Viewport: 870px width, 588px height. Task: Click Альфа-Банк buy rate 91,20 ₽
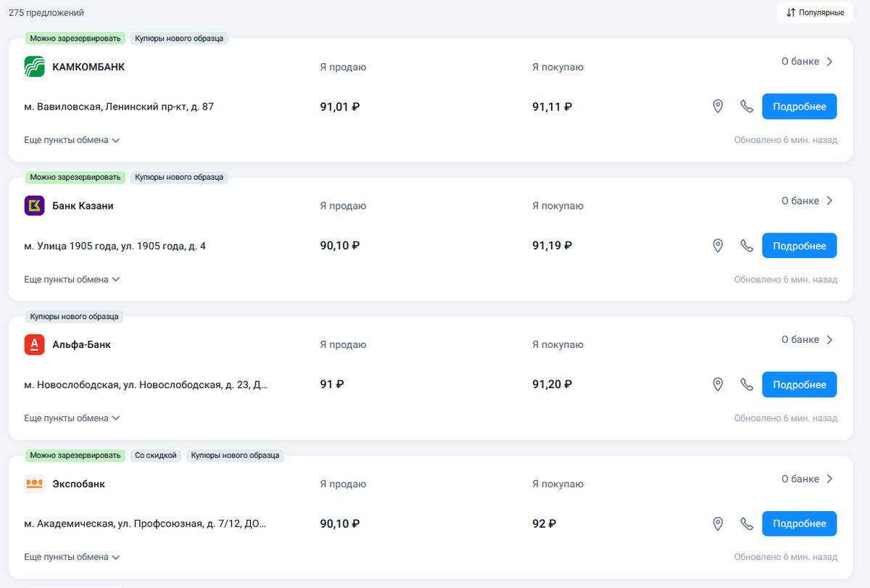[552, 384]
